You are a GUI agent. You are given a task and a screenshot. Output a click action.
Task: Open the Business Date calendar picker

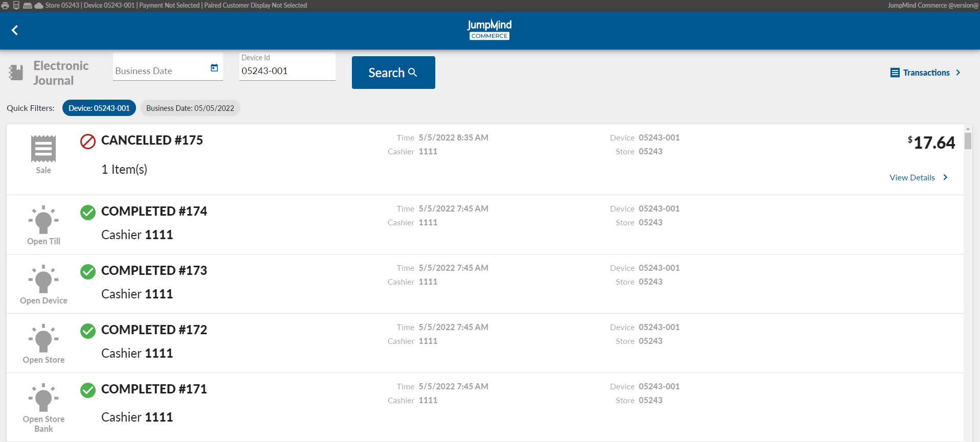[x=214, y=68]
